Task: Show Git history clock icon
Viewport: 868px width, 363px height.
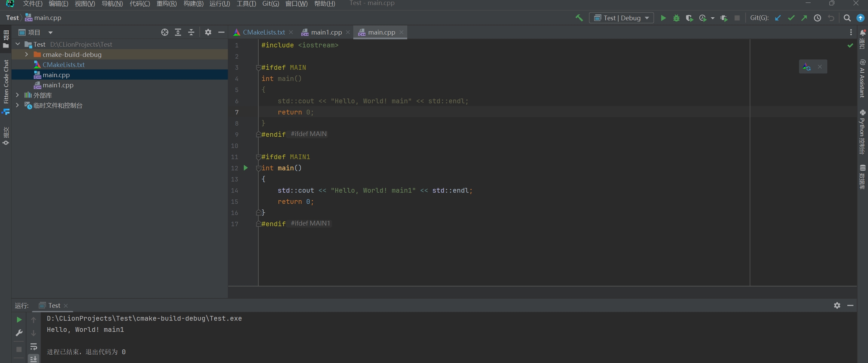Action: point(817,18)
